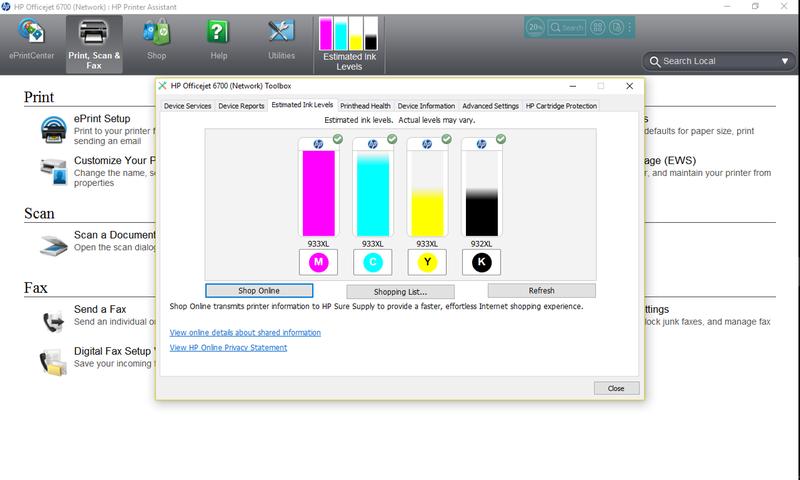This screenshot has height=480, width=800.
Task: Click the Scan a Document scanner icon
Action: (54, 245)
